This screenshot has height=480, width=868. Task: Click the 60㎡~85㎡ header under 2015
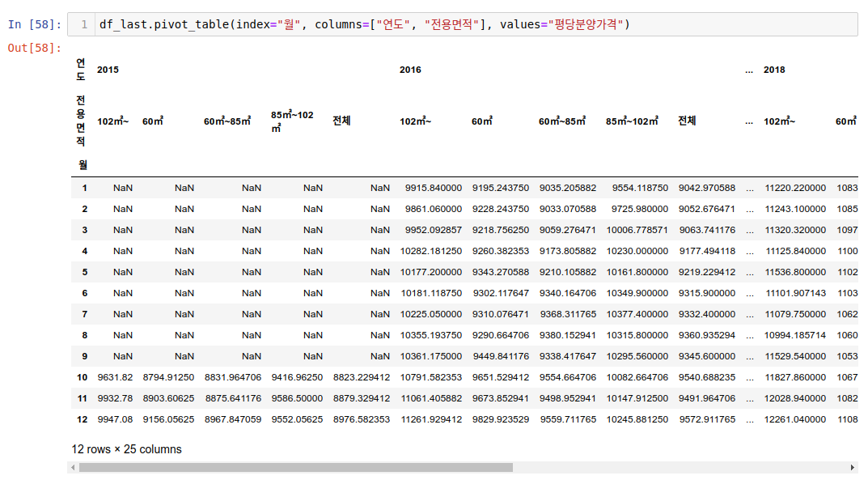[227, 121]
